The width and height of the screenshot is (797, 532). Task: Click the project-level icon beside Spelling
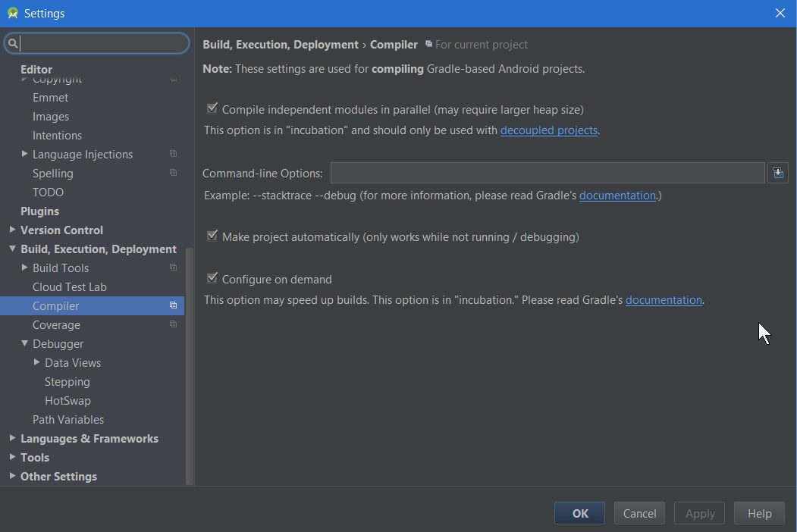pyautogui.click(x=174, y=173)
